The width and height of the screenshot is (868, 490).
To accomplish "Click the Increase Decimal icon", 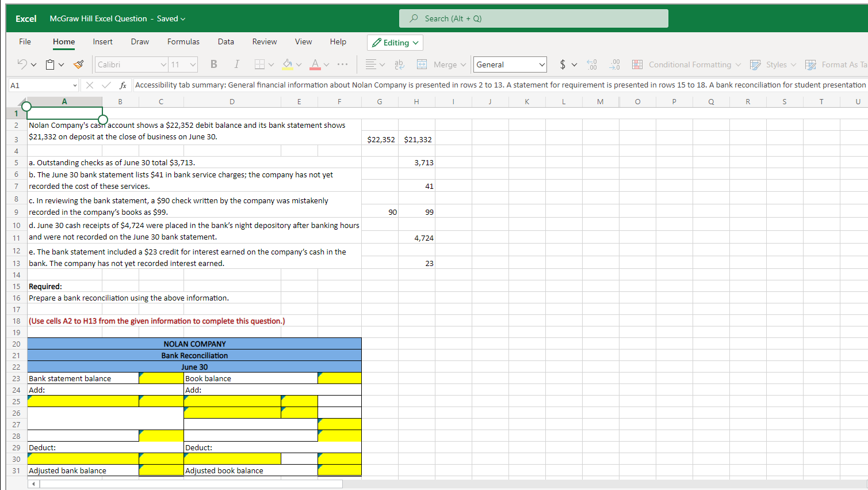I will (x=592, y=64).
